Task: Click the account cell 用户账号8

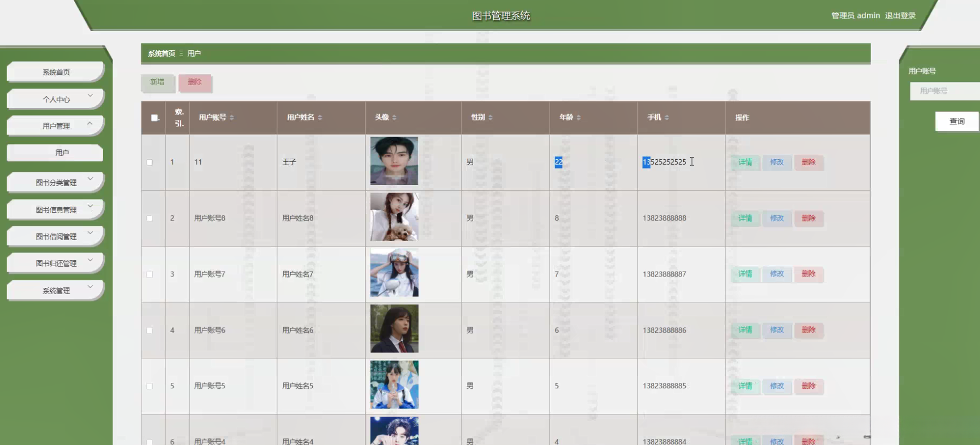Action: point(210,218)
